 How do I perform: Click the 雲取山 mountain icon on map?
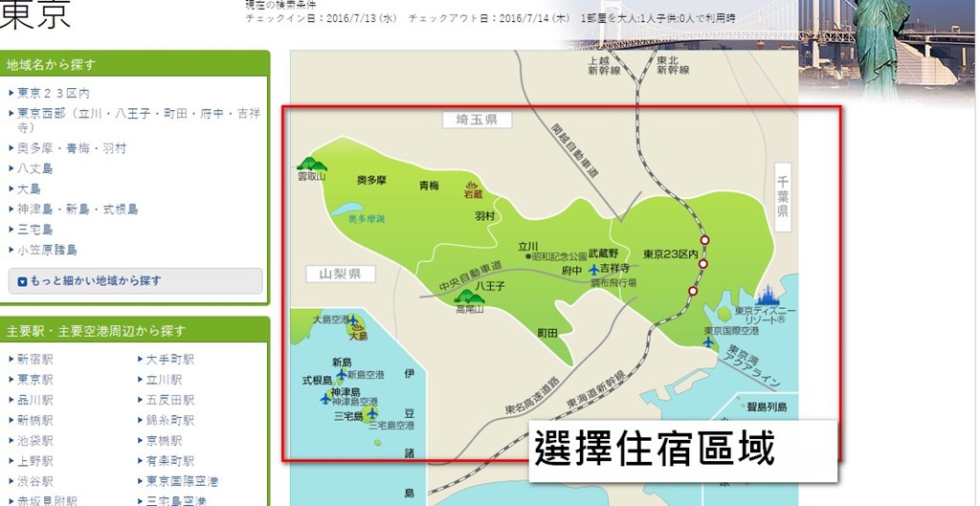[x=312, y=164]
